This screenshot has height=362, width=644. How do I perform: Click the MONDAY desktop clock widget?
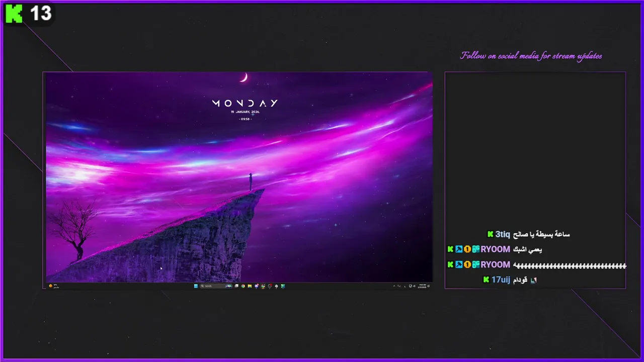click(245, 103)
